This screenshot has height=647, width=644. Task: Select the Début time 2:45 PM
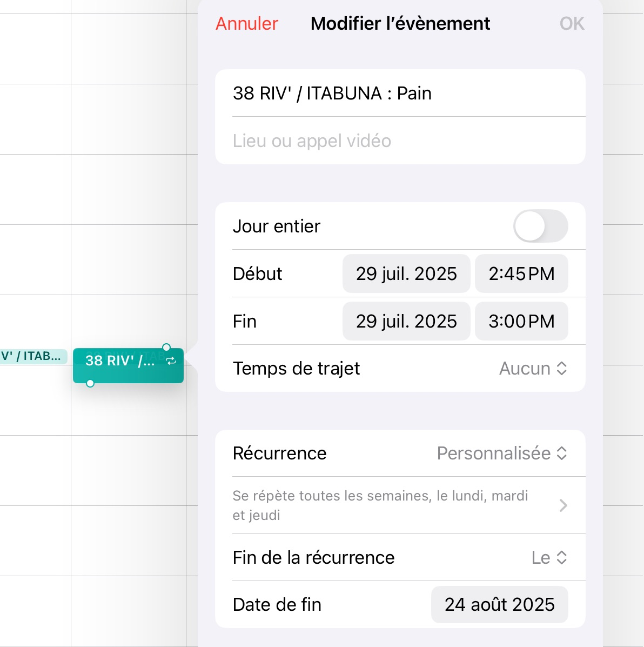(521, 274)
